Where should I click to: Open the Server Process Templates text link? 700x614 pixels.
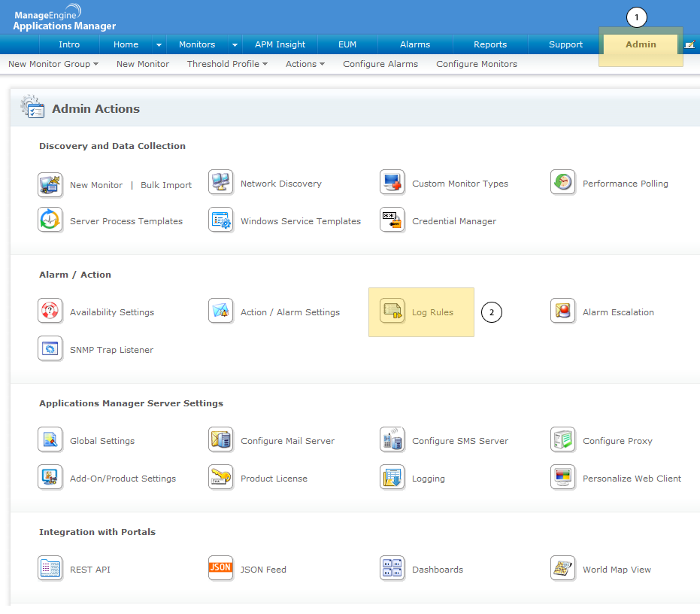[126, 221]
